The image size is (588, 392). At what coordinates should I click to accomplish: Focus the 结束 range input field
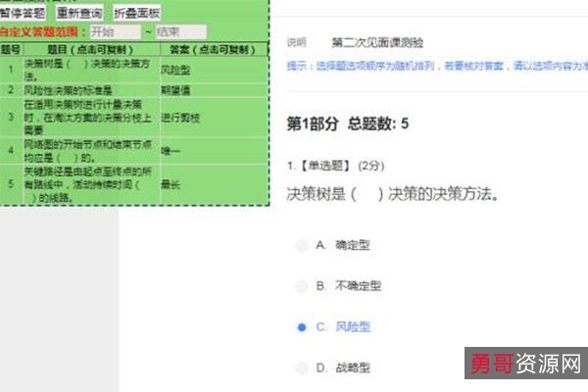181,32
